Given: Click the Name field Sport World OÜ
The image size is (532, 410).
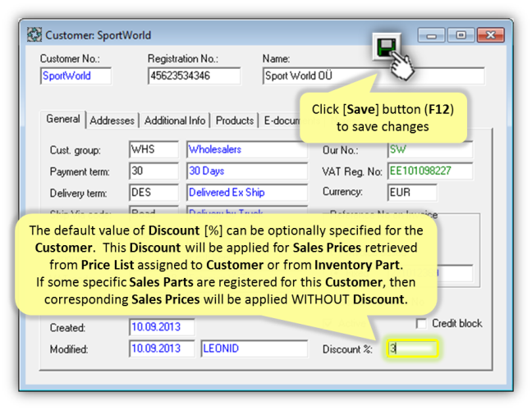Looking at the screenshot, I should [374, 76].
